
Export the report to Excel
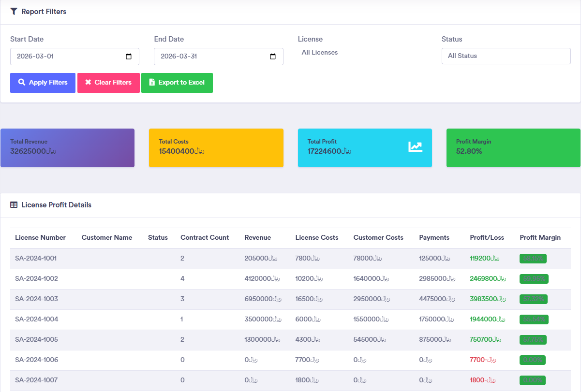point(177,83)
